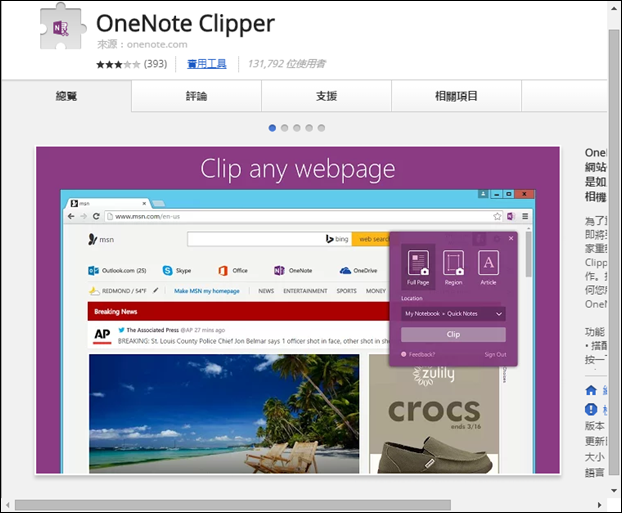Click the Feedback? link in the clipper

tap(418, 354)
